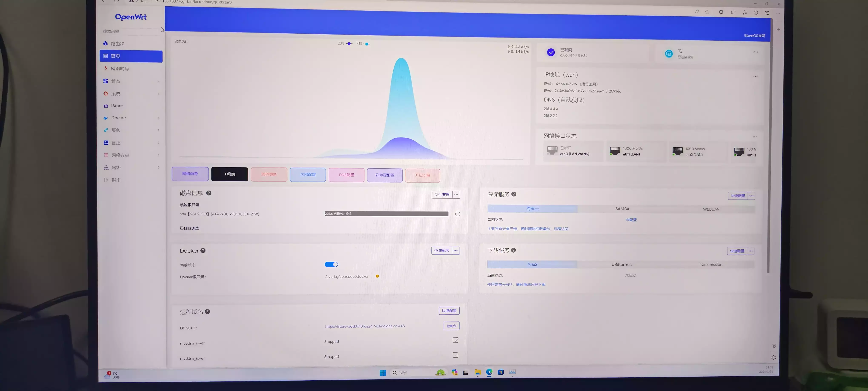Open Microsoft Edge from the taskbar
The image size is (868, 391).
coord(489,372)
